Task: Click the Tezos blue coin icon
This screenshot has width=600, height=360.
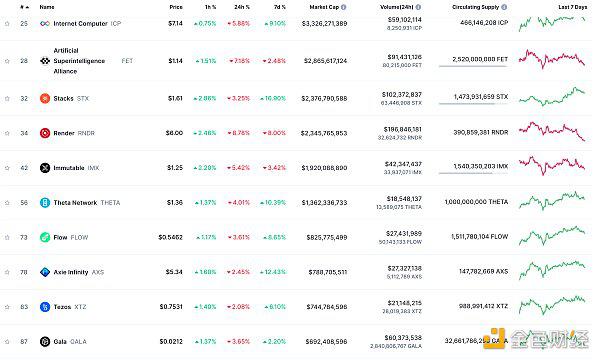Action: [x=45, y=307]
